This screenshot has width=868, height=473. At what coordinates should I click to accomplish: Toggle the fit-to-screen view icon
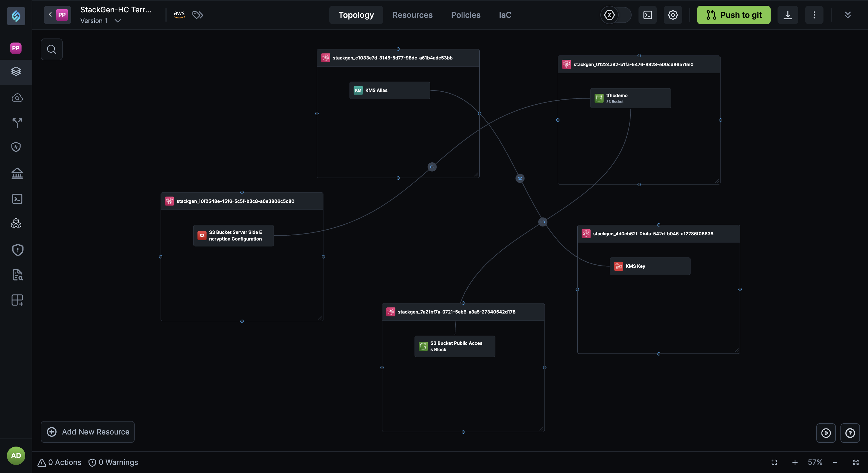click(774, 462)
